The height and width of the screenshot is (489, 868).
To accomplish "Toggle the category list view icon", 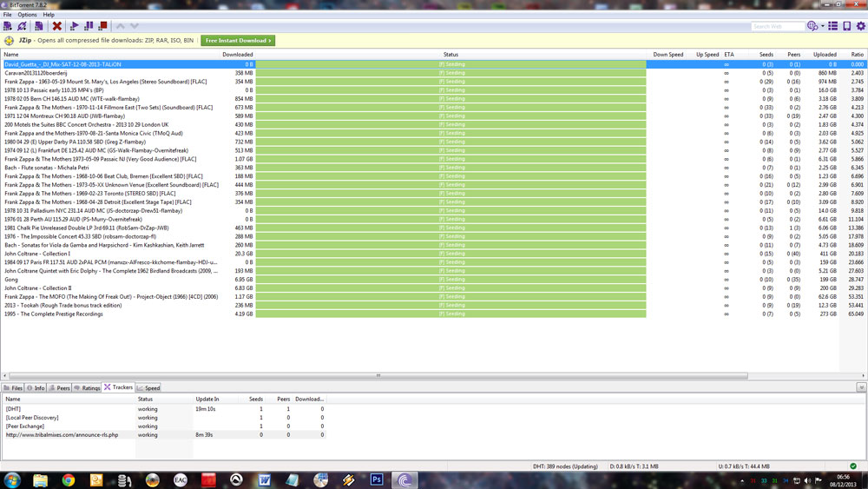I will click(832, 26).
